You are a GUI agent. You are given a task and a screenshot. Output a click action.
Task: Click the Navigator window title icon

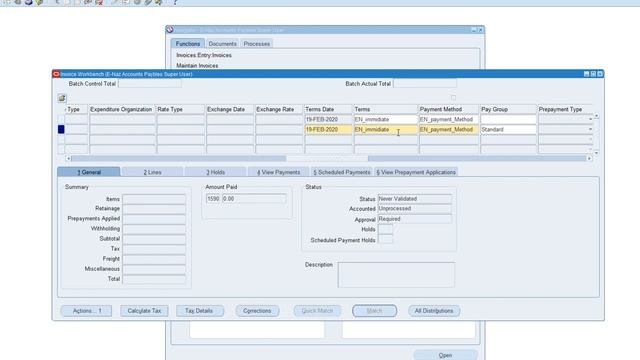tap(170, 29)
